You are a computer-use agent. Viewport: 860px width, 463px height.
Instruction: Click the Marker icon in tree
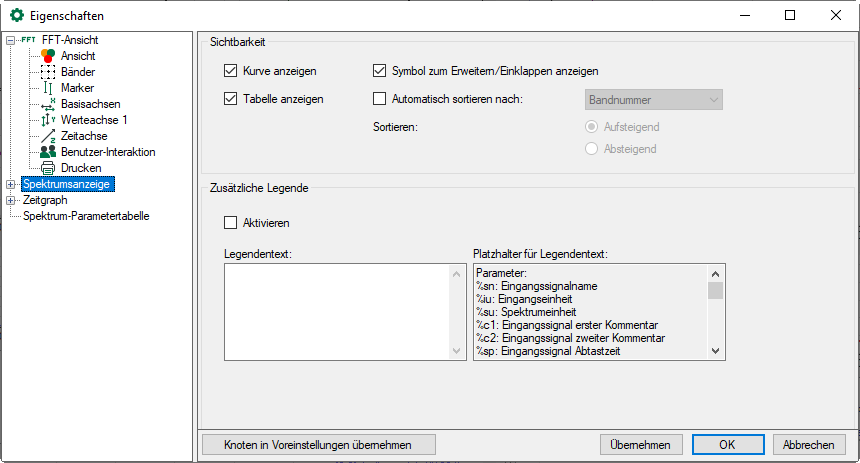click(48, 88)
